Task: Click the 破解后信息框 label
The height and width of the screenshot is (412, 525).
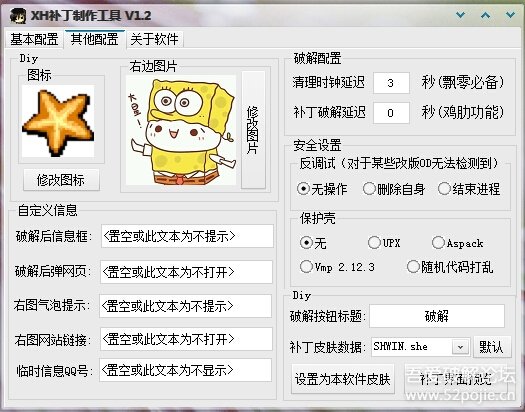Action: tap(54, 236)
